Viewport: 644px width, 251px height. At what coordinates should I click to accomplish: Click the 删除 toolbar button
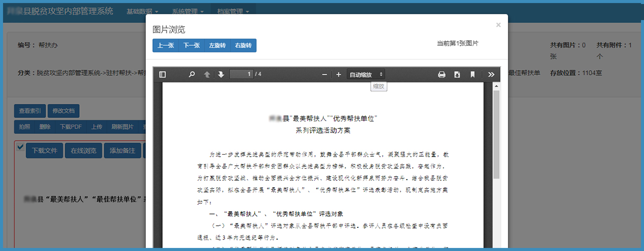pos(45,127)
